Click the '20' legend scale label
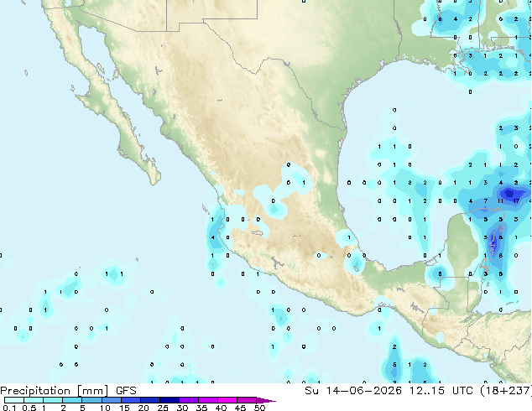This screenshot has width=532, height=411. point(143,408)
